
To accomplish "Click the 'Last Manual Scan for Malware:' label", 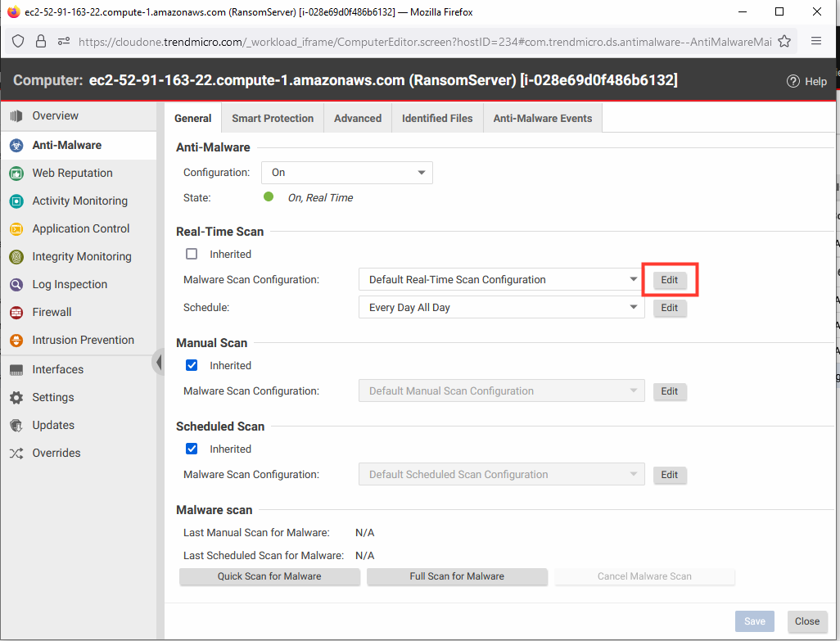I will pos(256,532).
